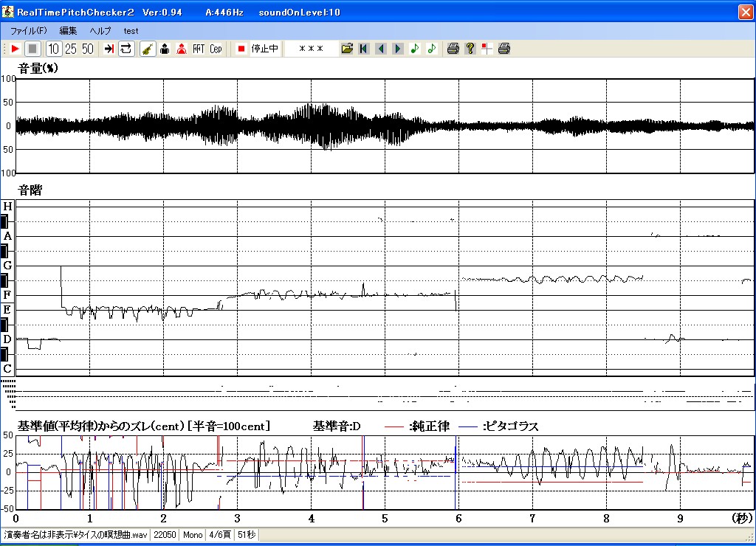
Task: Set the time scale to 25
Action: coord(71,49)
